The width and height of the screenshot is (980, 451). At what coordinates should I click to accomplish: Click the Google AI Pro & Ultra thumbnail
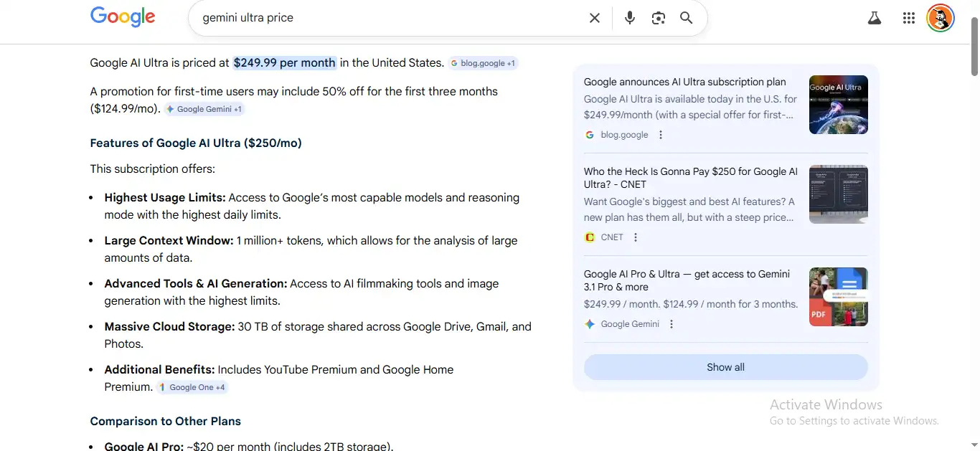coord(838,297)
